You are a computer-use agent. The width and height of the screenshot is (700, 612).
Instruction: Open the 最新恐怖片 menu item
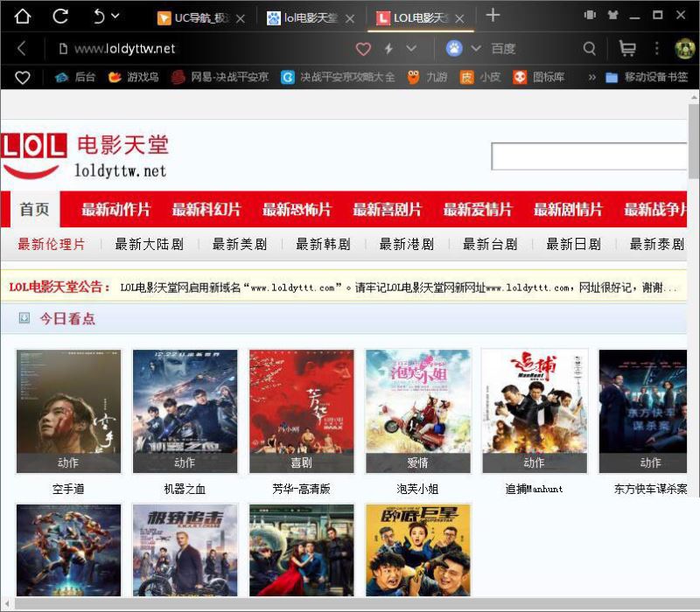[297, 209]
